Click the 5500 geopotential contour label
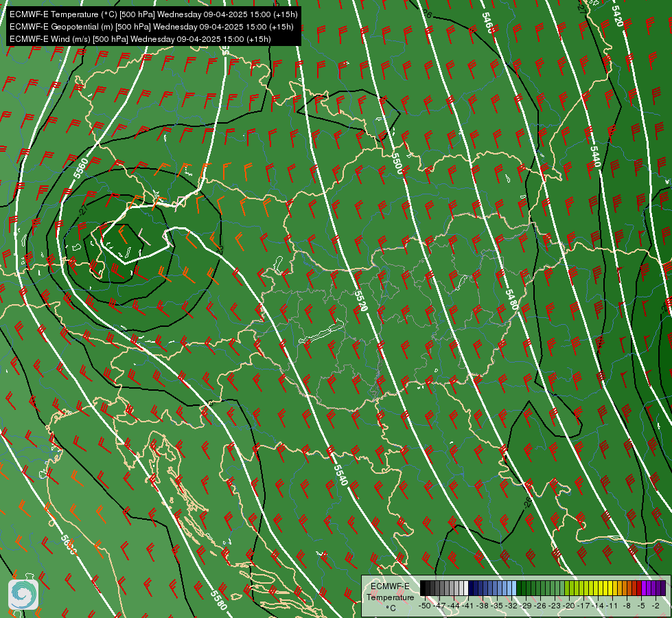Viewport: 672px width, 618px height. [397, 163]
